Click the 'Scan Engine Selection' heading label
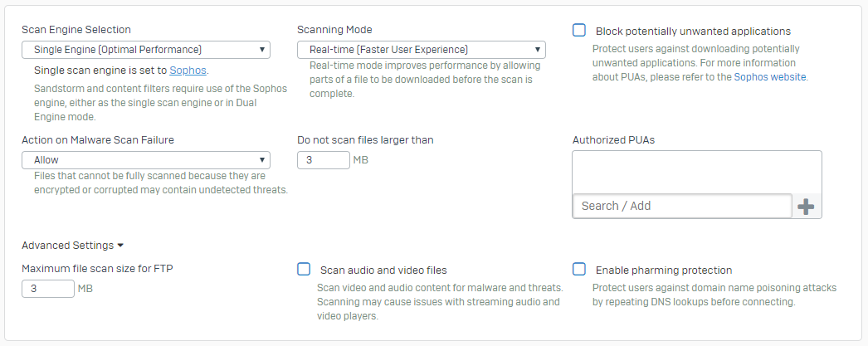 click(76, 30)
